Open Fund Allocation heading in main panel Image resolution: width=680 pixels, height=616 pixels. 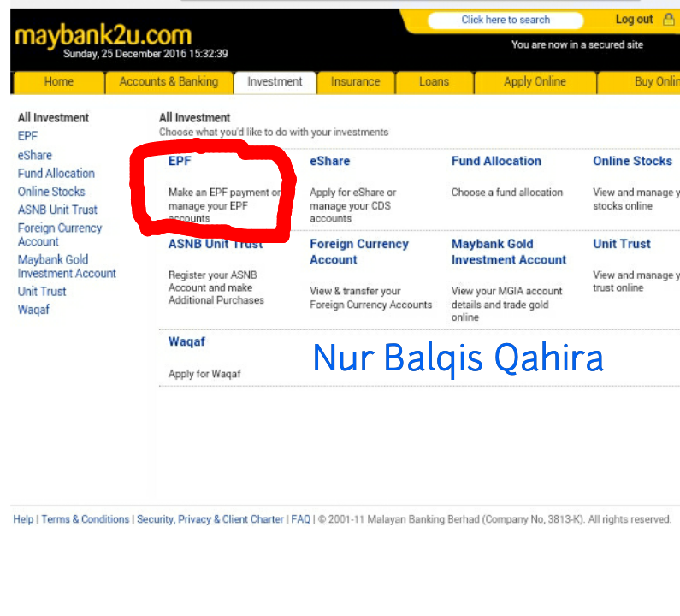coord(496,161)
